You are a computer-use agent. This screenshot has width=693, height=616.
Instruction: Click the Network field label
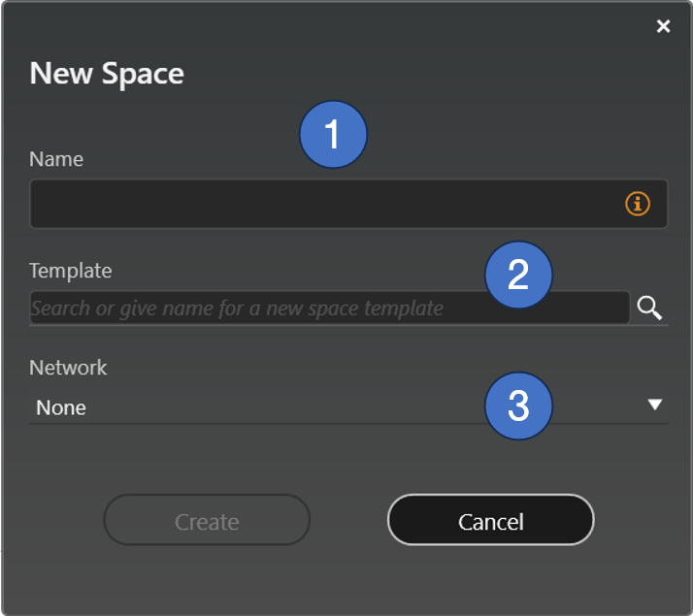click(68, 368)
